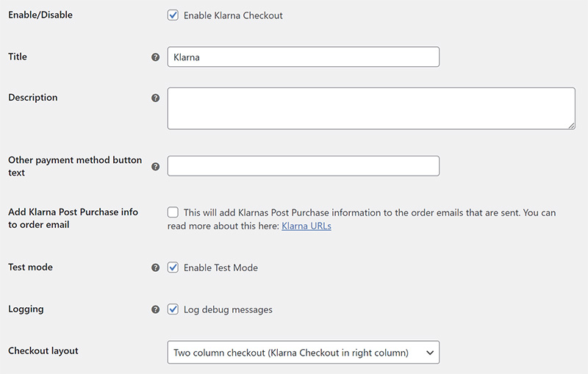Click the 'Enable Test Mode' label text

tap(220, 267)
